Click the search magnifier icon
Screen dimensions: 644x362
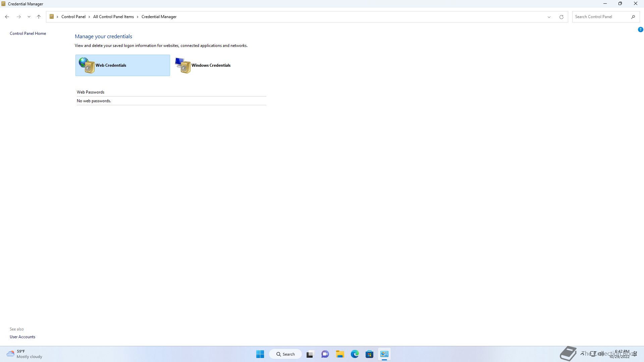tap(633, 17)
